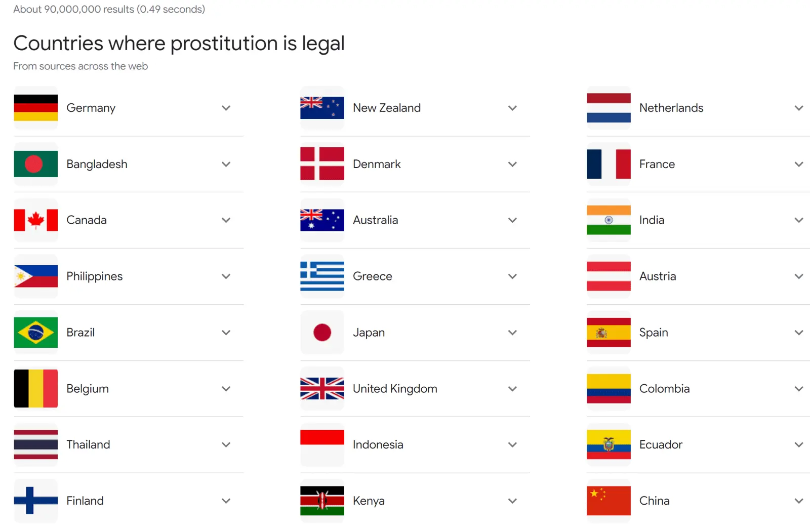Expand the Finland chevron
Viewport: 810px width, 532px height.
(226, 501)
